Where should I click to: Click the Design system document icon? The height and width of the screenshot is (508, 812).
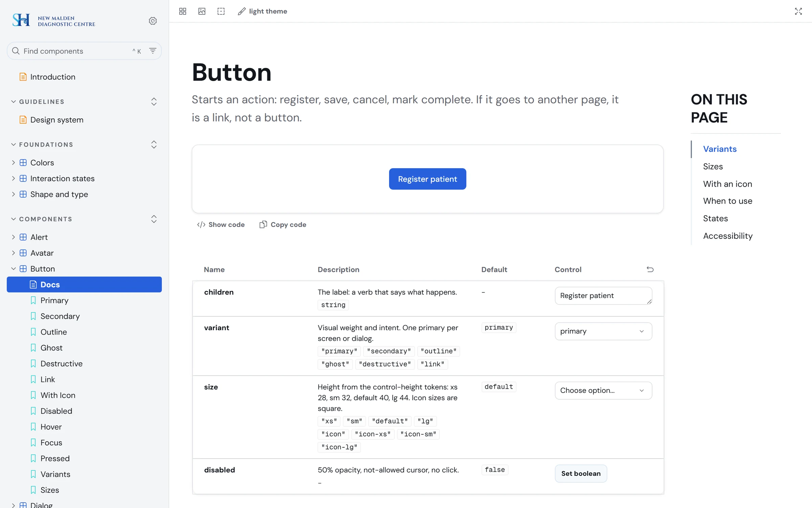(x=23, y=120)
